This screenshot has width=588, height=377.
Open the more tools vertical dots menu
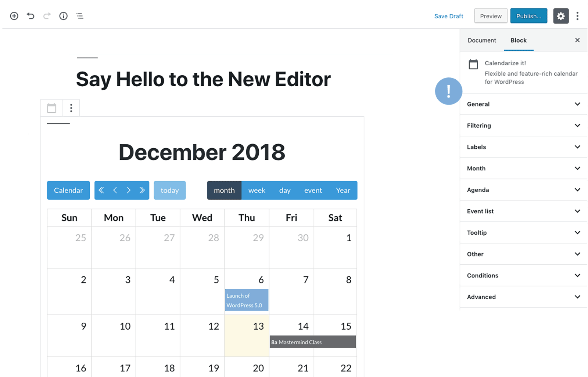577,16
